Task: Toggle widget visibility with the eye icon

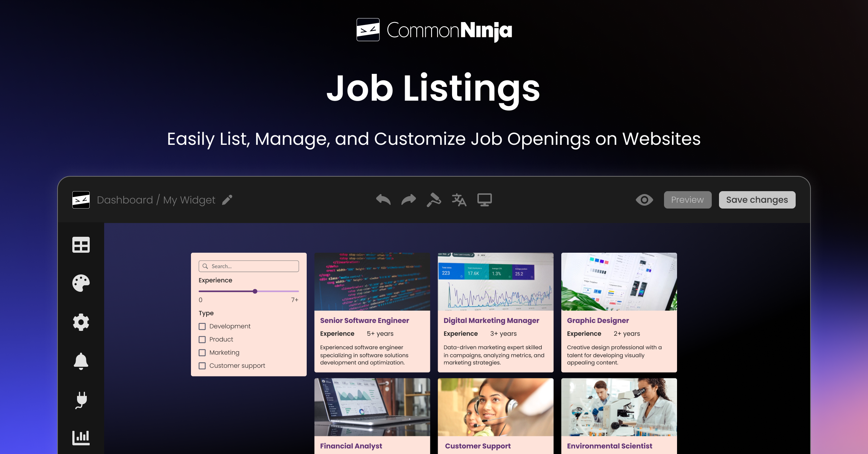Action: coord(645,199)
